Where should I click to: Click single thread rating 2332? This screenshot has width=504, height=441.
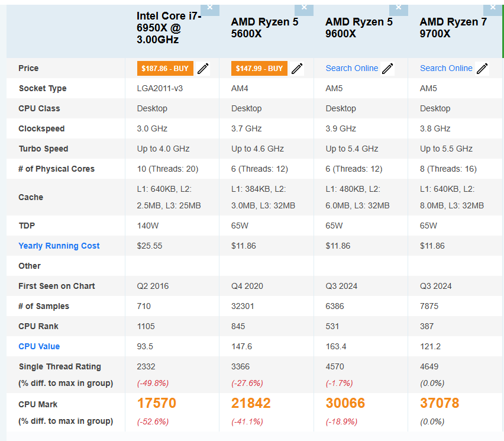(x=146, y=366)
